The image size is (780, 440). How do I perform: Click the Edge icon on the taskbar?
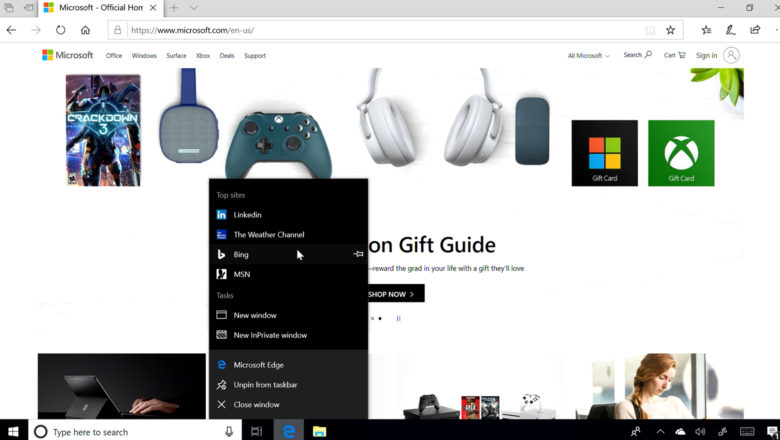pos(289,432)
